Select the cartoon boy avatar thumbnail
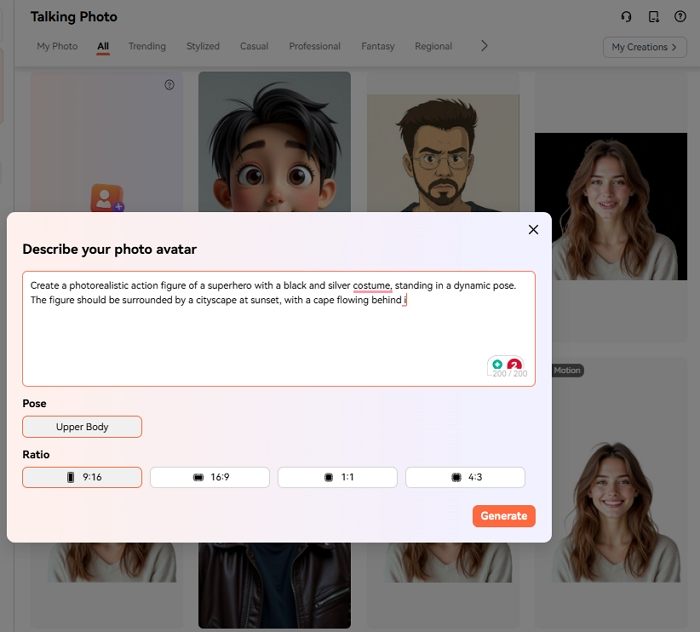The height and width of the screenshot is (632, 700). click(x=275, y=141)
